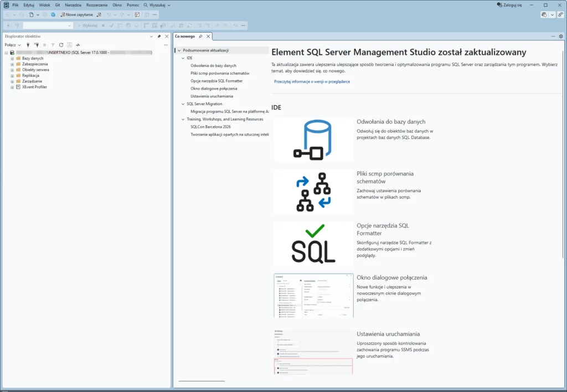Open the Plik menu

tap(15, 5)
